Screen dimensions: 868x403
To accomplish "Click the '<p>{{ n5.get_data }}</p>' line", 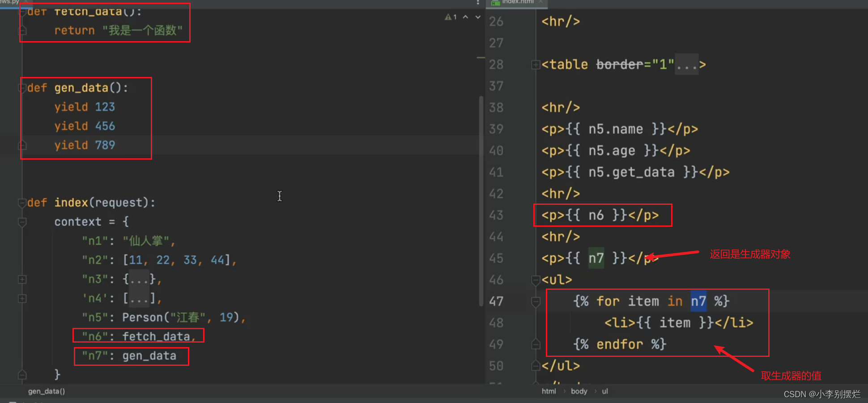I will (635, 172).
